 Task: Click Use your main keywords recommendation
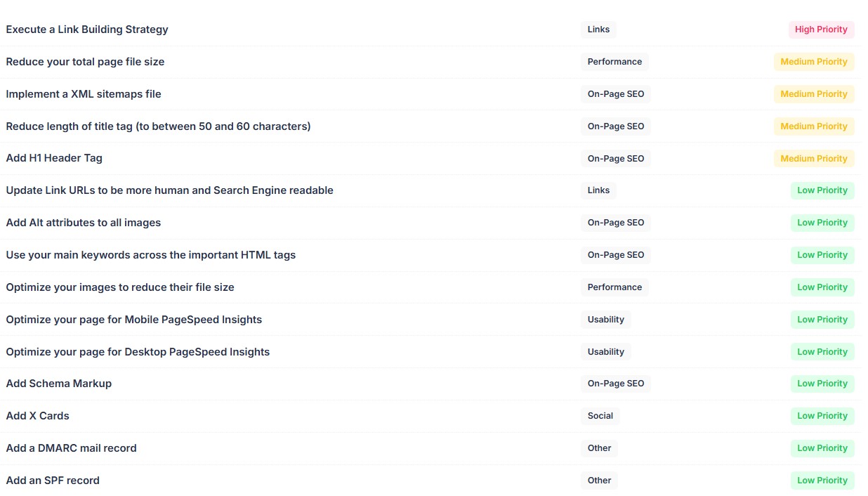(150, 255)
